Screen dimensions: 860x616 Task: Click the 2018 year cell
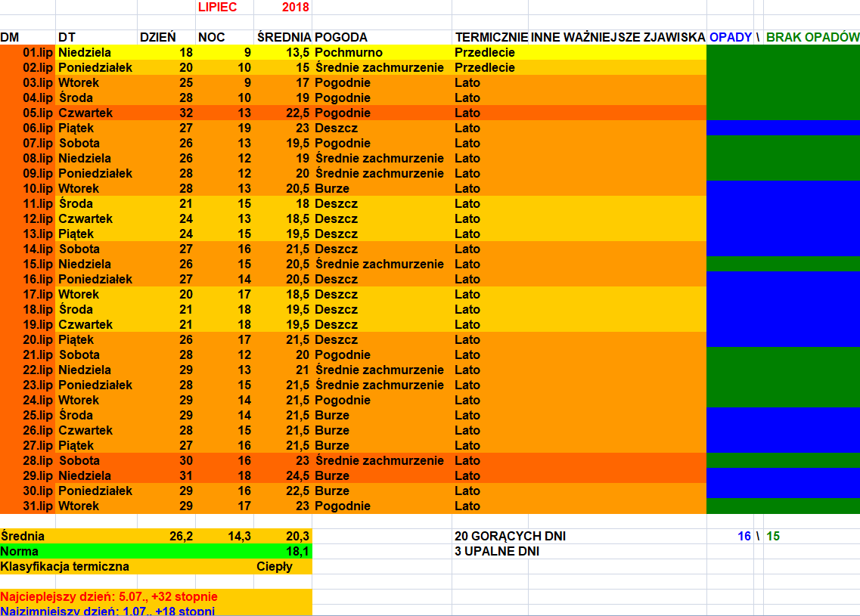284,7
